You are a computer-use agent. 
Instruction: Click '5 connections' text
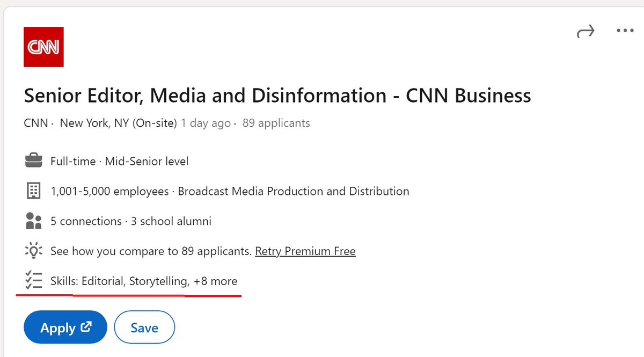[86, 221]
